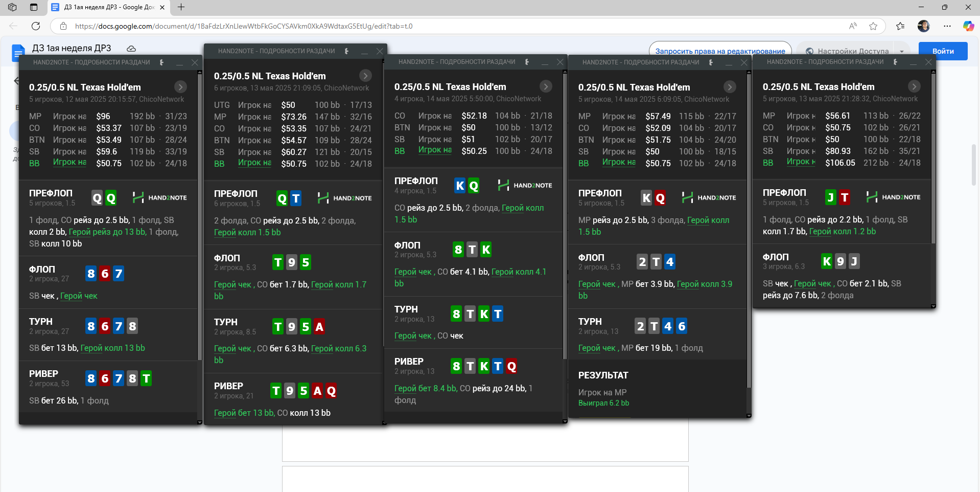
Task: Add page to favorites star icon
Action: click(x=873, y=26)
